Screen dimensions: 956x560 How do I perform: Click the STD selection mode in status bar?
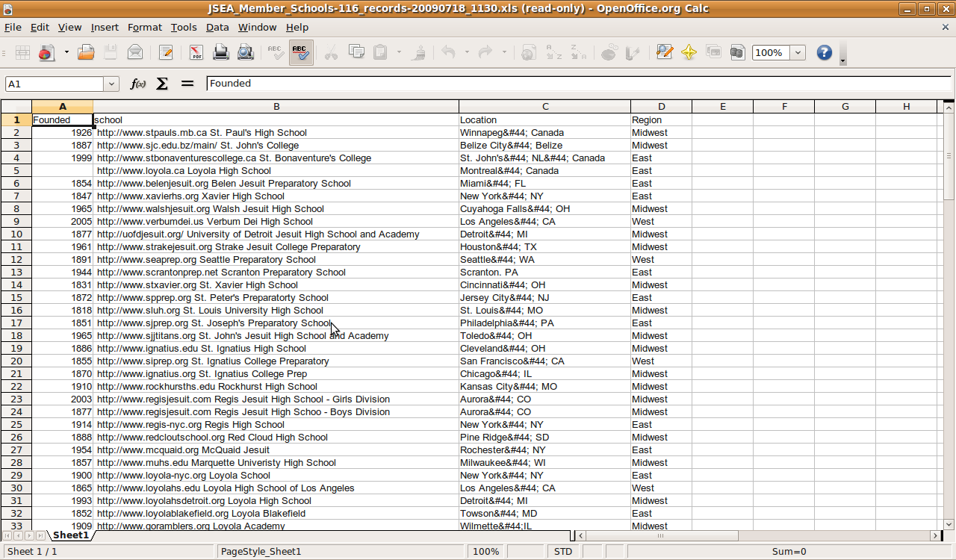[x=563, y=552]
